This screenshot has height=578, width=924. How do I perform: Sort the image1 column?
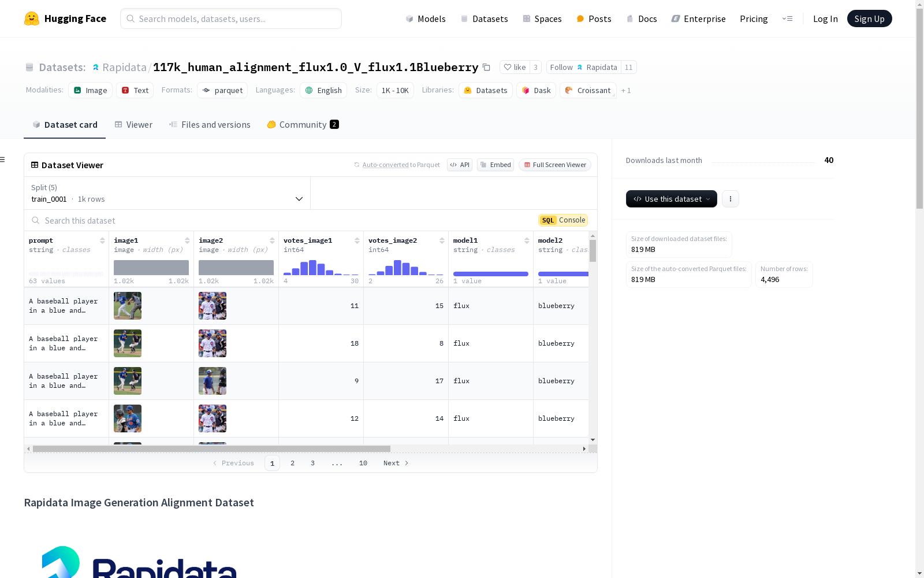pos(187,240)
